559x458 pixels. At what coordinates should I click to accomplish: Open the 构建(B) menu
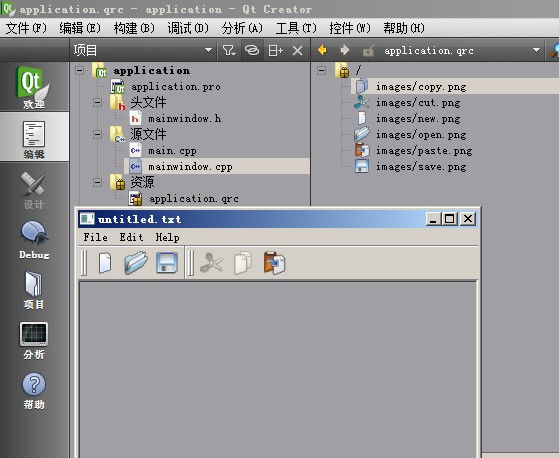[x=134, y=28]
